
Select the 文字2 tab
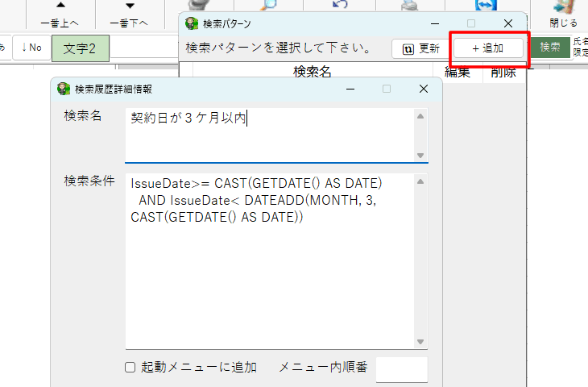[80, 48]
